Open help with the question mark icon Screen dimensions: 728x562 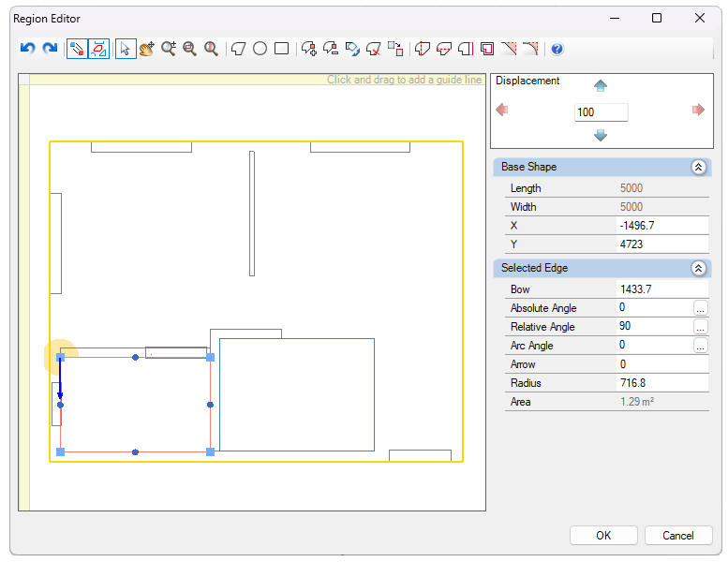pyautogui.click(x=557, y=49)
